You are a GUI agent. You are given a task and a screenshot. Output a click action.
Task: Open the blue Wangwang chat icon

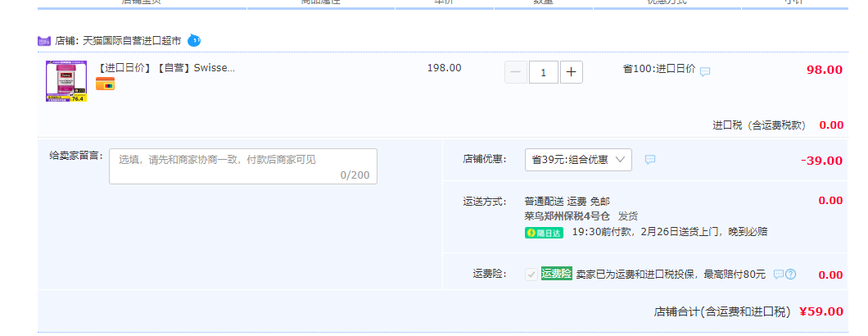tap(194, 40)
